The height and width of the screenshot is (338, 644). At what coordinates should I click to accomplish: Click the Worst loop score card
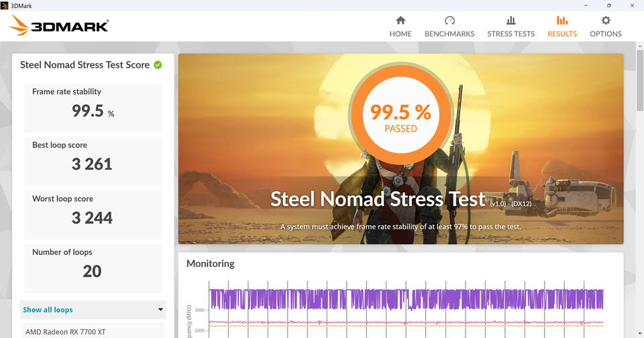point(93,215)
